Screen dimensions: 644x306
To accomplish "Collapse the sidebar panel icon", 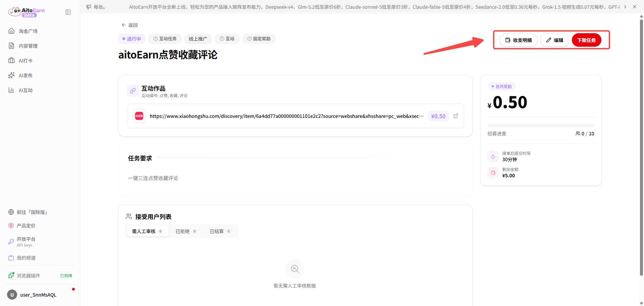I will [68, 12].
